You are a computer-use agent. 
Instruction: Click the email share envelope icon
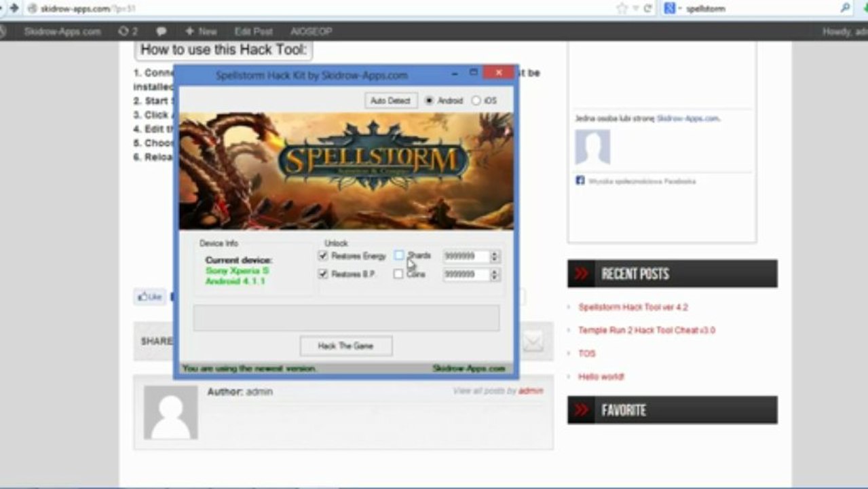pyautogui.click(x=533, y=342)
